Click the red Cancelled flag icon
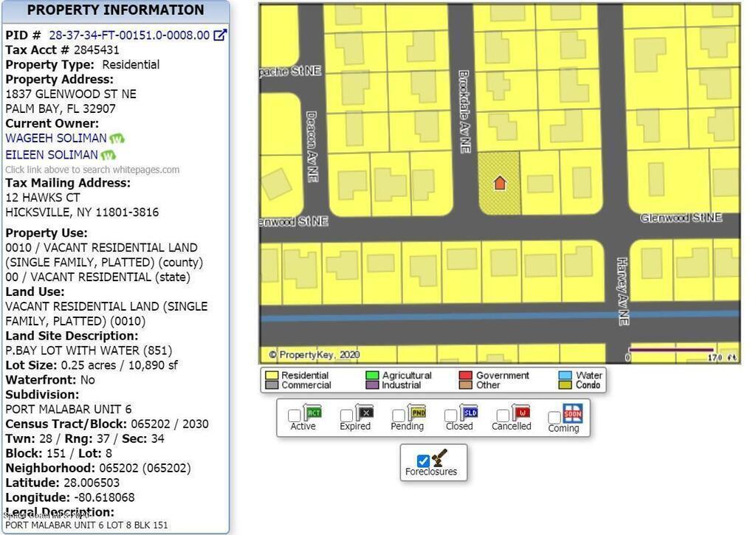 point(520,412)
